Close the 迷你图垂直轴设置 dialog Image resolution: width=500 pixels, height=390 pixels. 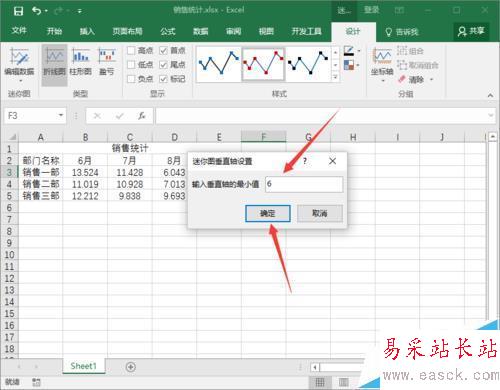pyautogui.click(x=332, y=161)
